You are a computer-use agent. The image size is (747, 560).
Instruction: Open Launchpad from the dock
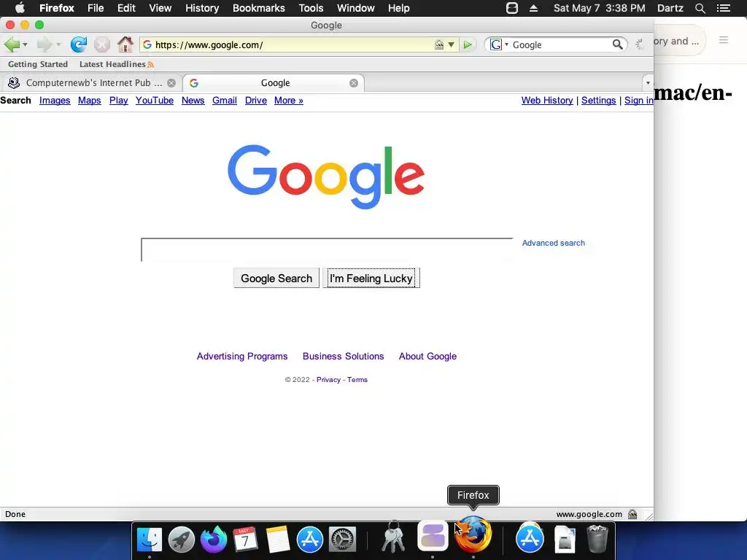click(x=182, y=540)
